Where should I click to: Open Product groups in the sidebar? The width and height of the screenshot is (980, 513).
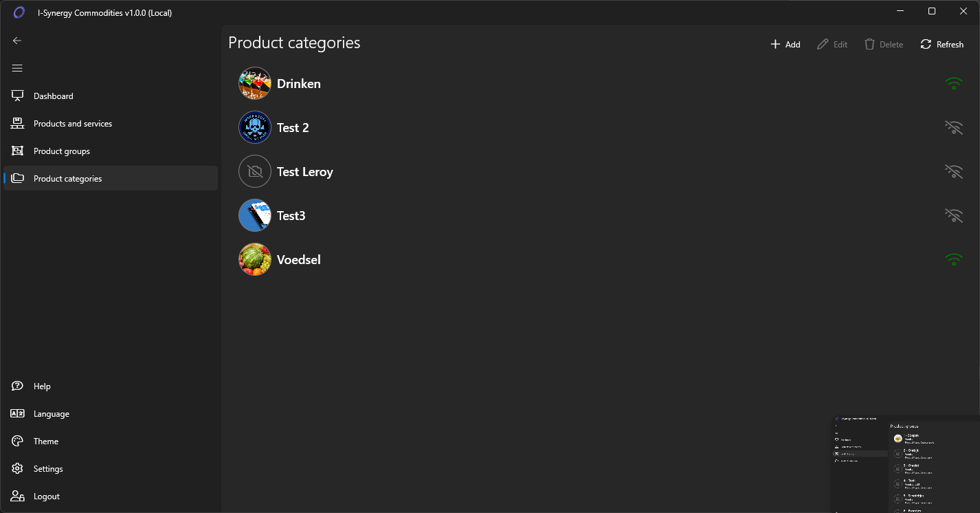coord(61,151)
